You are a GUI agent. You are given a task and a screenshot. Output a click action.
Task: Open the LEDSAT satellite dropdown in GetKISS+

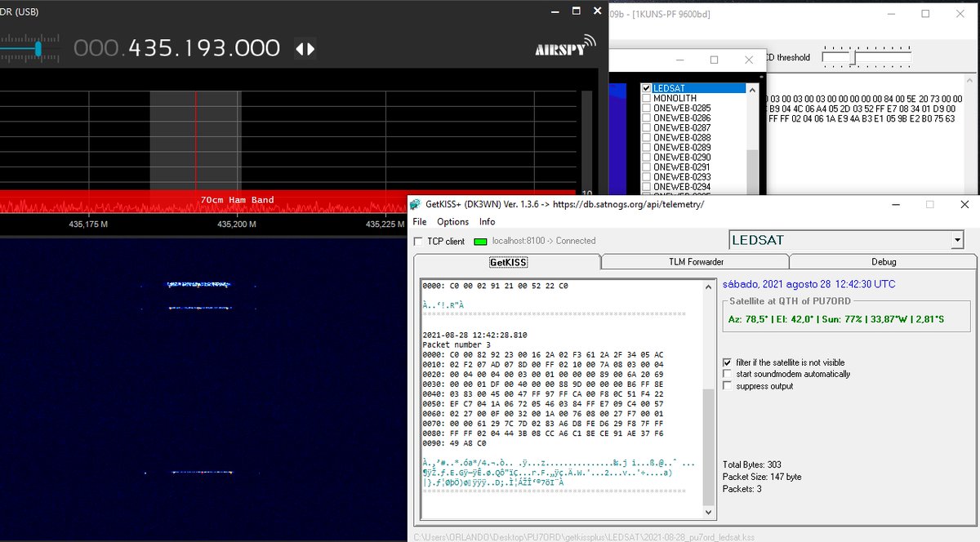(958, 241)
